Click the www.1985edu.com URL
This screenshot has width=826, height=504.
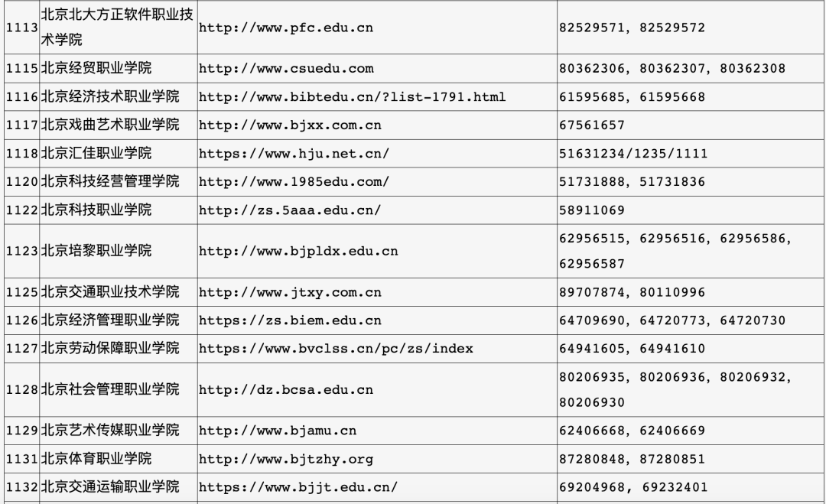(x=294, y=182)
